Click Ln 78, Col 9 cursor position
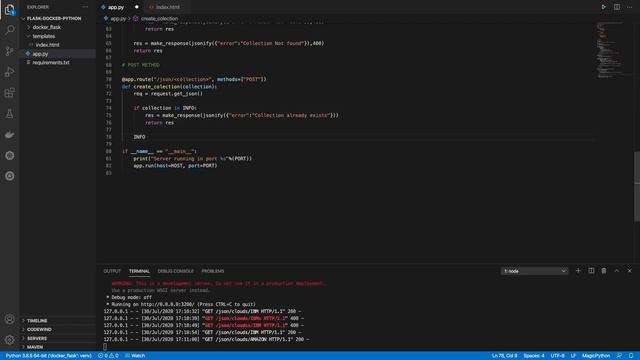The width and height of the screenshot is (640, 360). [x=504, y=356]
